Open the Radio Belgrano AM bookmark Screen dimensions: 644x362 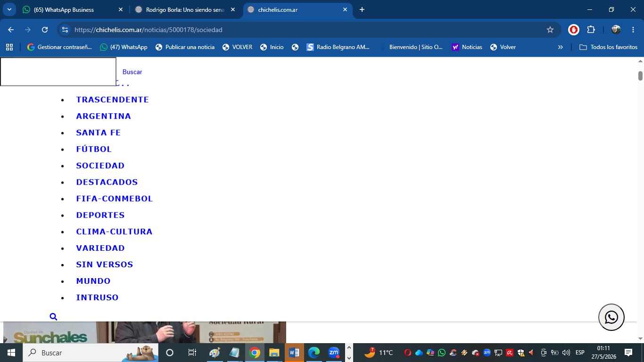click(338, 47)
